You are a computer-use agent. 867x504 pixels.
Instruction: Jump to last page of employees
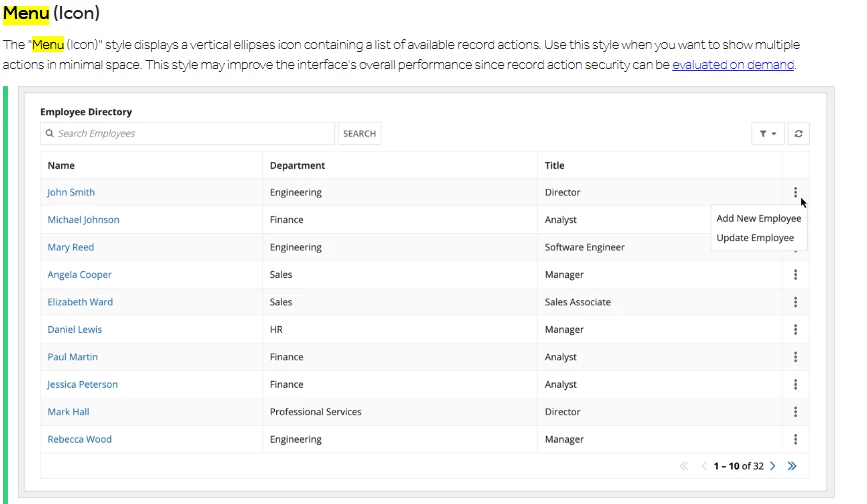pyautogui.click(x=792, y=466)
